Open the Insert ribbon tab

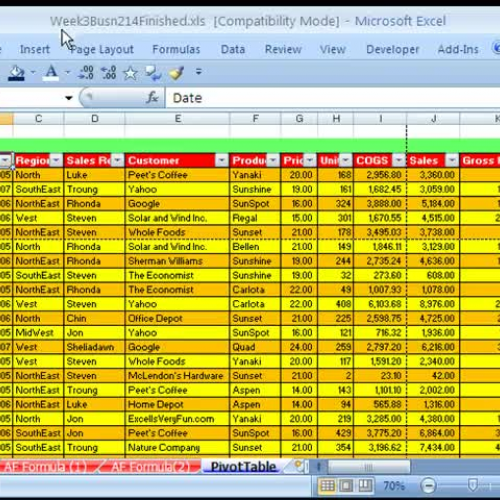point(35,49)
